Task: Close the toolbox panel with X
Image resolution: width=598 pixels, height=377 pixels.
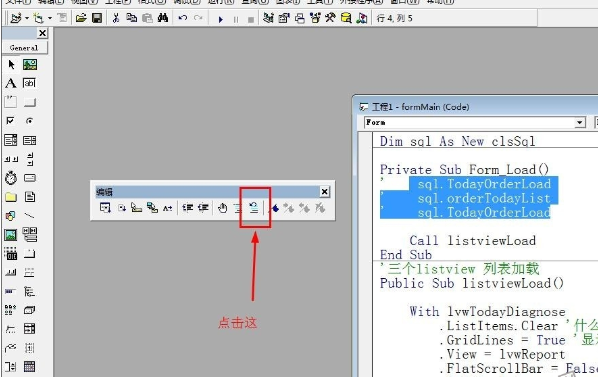Action: click(x=42, y=33)
